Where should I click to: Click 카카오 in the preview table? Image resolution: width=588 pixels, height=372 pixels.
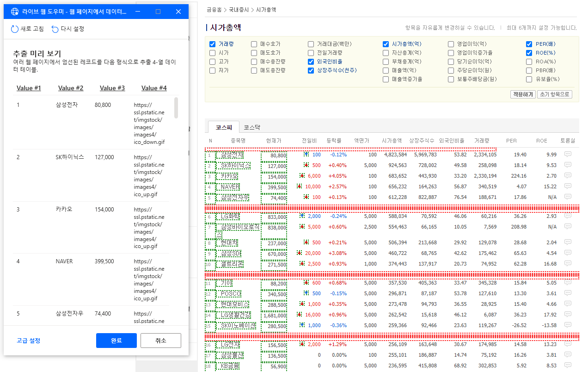coord(64,209)
